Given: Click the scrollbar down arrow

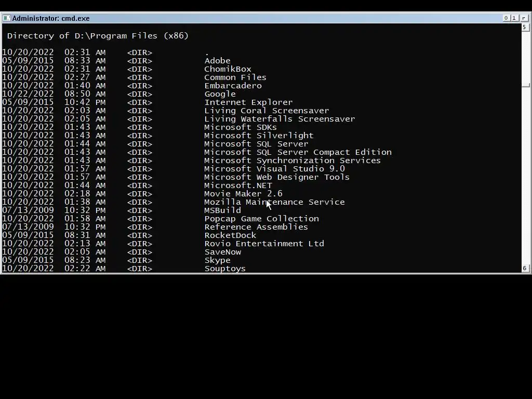Looking at the screenshot, I should [525, 269].
